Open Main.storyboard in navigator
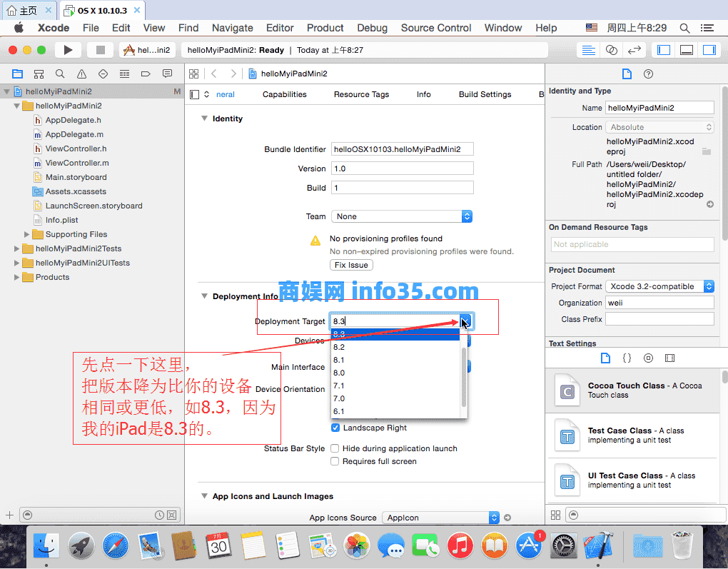The width and height of the screenshot is (728, 569). tap(76, 177)
